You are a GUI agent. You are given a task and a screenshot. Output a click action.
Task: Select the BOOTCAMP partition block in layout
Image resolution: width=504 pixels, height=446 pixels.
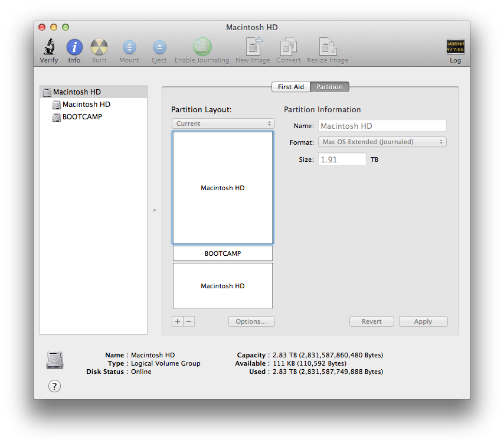click(222, 253)
